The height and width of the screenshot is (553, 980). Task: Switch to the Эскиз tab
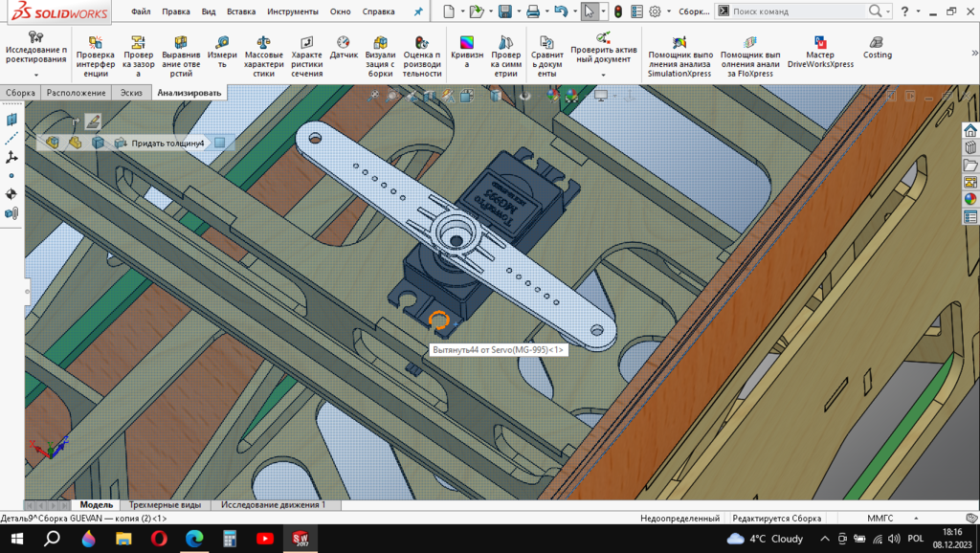tap(130, 93)
